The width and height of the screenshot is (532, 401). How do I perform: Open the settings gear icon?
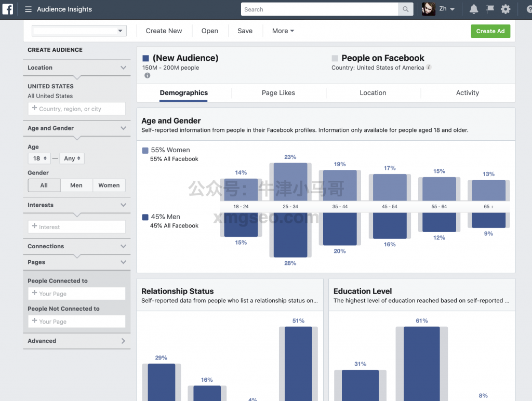point(506,9)
